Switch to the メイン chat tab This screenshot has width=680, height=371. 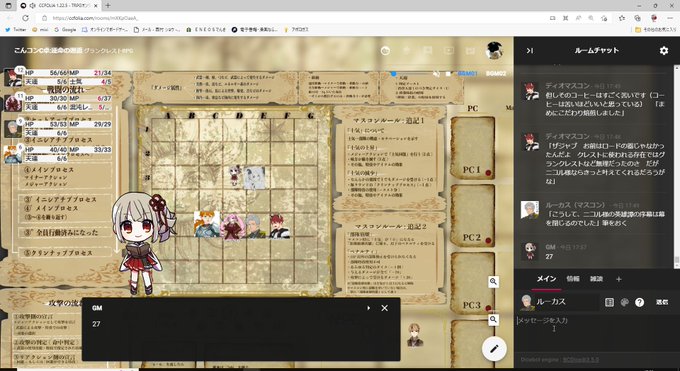pyautogui.click(x=546, y=279)
